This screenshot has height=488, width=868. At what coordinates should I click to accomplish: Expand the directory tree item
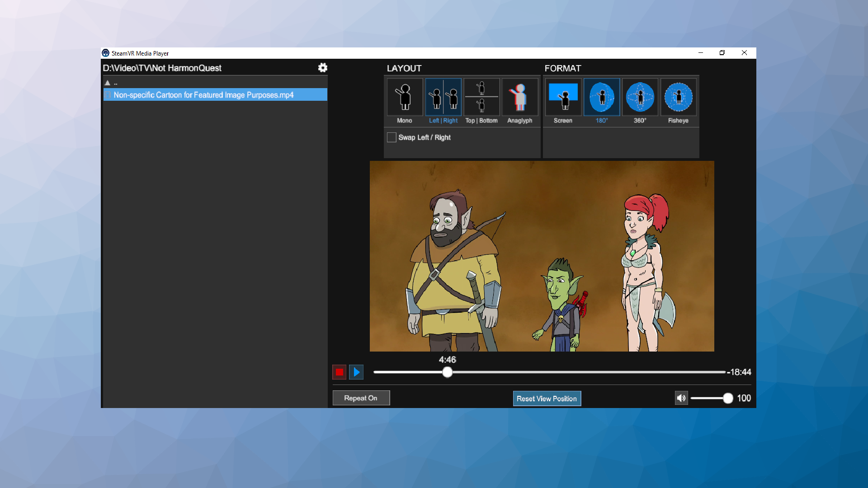[x=108, y=82]
